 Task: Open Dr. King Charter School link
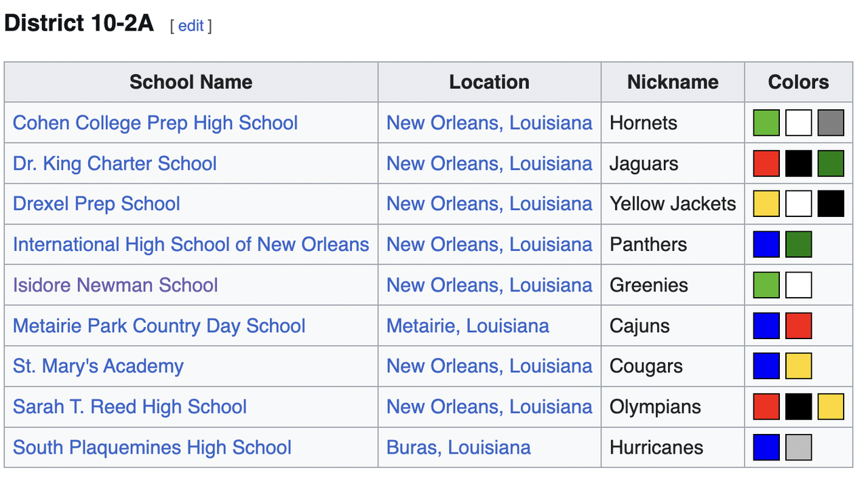[x=115, y=163]
